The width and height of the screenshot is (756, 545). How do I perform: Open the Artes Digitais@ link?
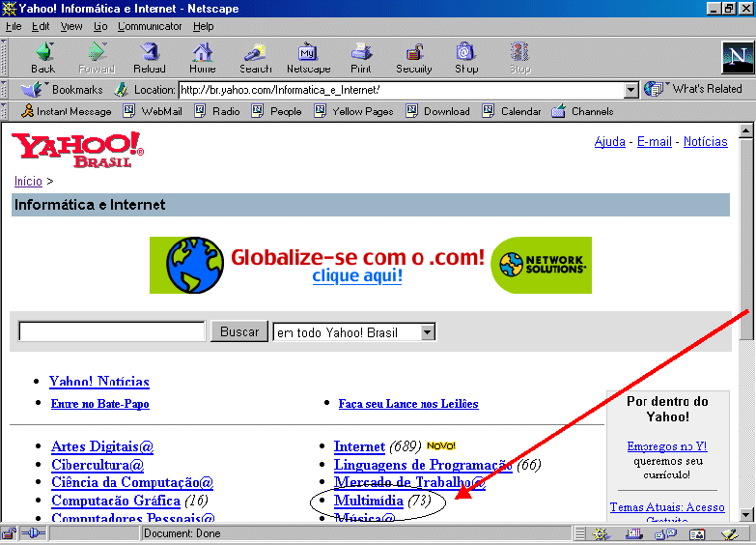102,446
